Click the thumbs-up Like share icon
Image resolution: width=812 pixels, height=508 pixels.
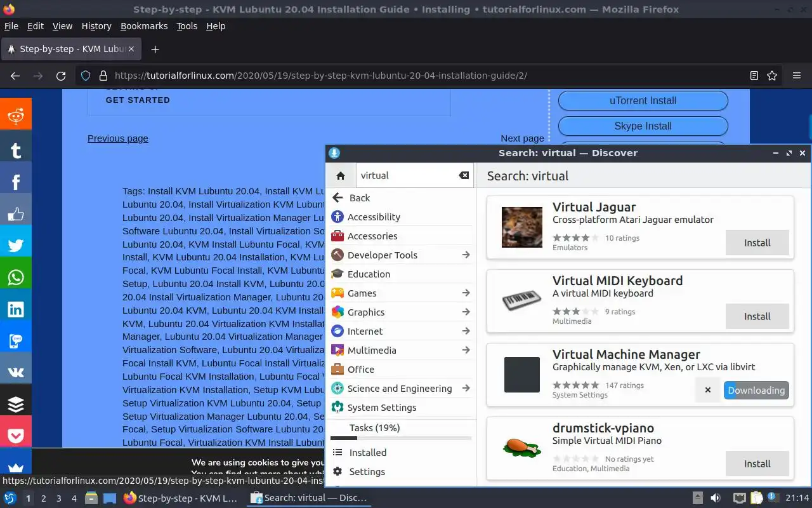click(16, 213)
